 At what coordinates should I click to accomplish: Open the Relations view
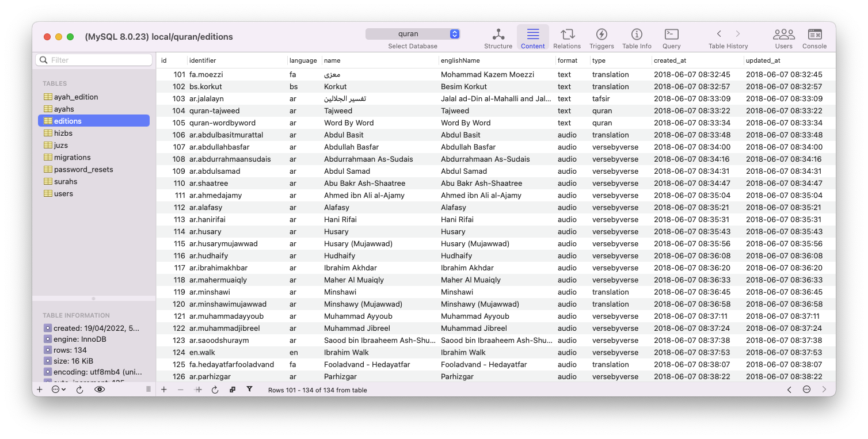[567, 38]
